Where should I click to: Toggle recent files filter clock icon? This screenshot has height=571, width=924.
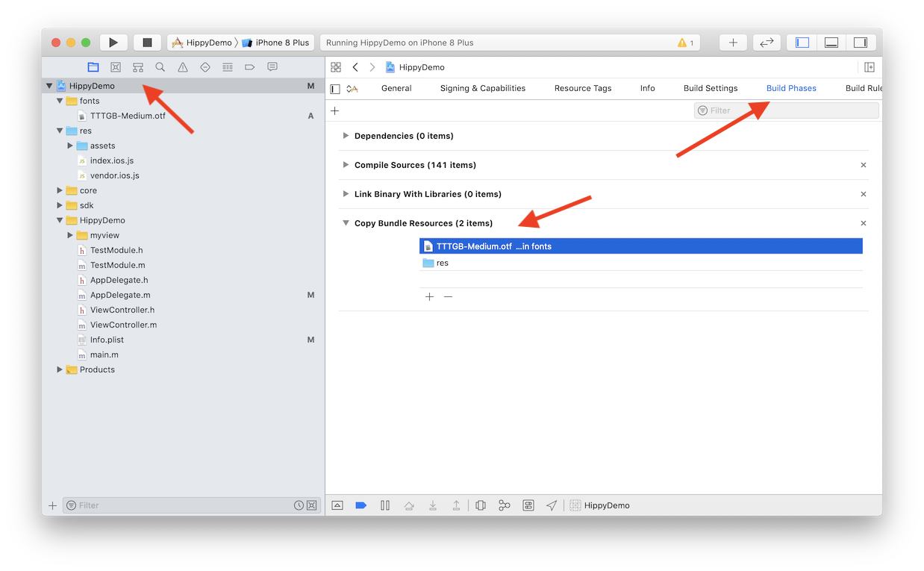click(x=299, y=505)
